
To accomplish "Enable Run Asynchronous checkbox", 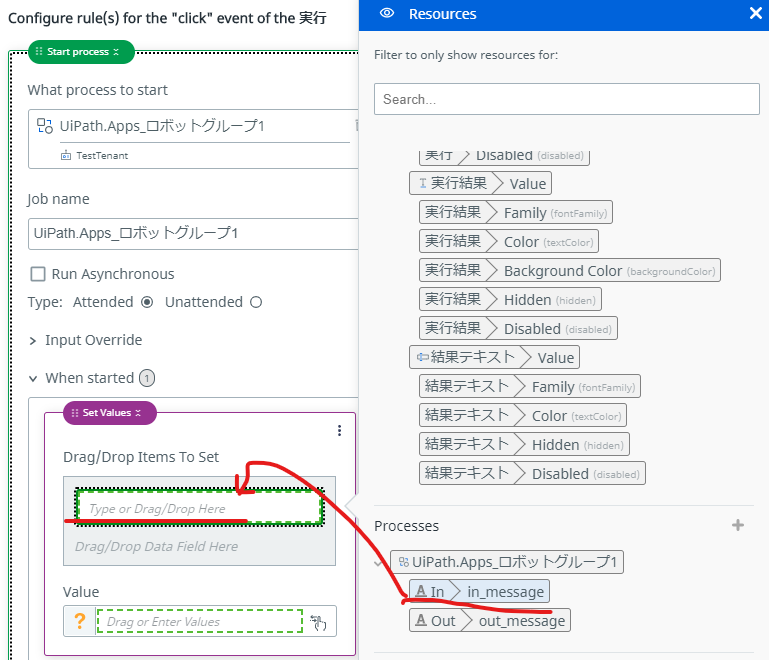I will 38,274.
